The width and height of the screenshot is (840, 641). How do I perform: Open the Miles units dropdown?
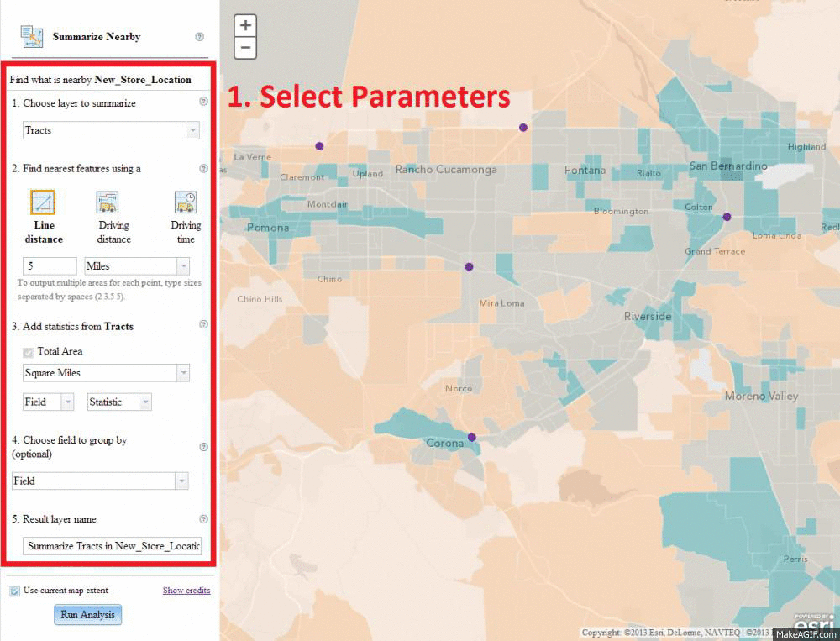[x=137, y=266]
